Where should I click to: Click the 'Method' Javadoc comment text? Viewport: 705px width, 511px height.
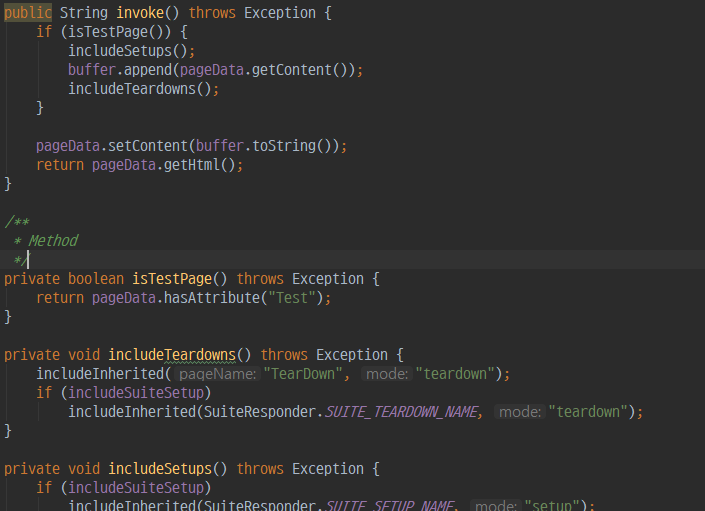(53, 241)
